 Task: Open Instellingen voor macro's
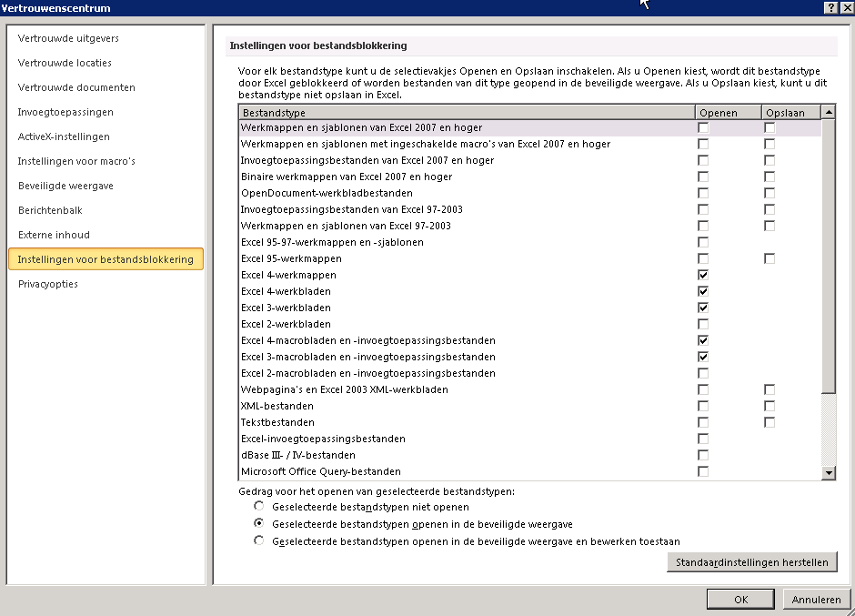click(76, 161)
